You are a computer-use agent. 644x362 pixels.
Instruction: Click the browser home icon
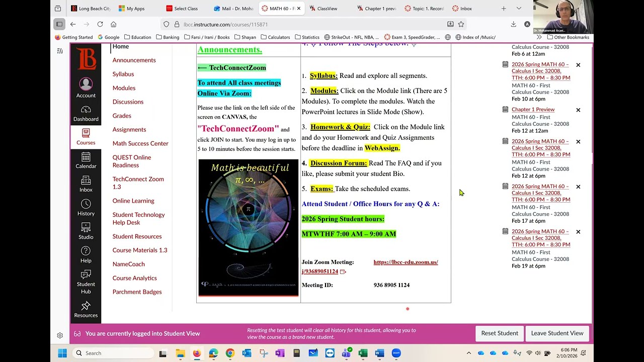coord(113,24)
